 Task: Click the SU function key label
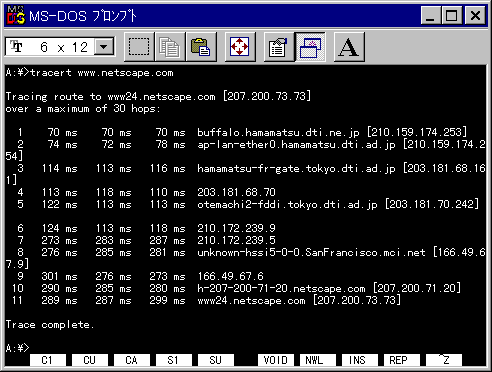pyautogui.click(x=216, y=360)
